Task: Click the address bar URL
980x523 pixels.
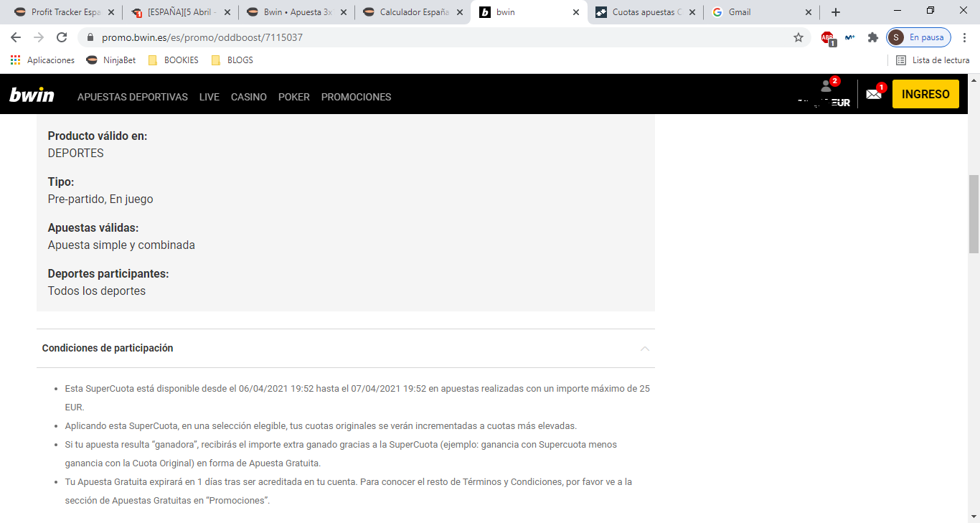Action: tap(202, 37)
